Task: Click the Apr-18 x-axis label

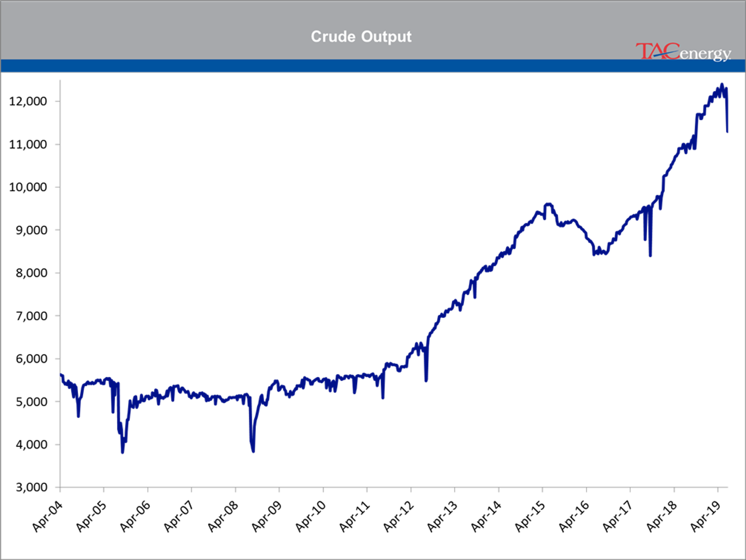Action: point(661,516)
